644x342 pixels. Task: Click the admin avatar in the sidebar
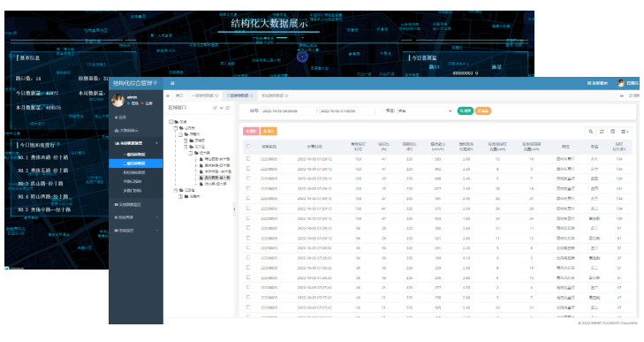117,100
